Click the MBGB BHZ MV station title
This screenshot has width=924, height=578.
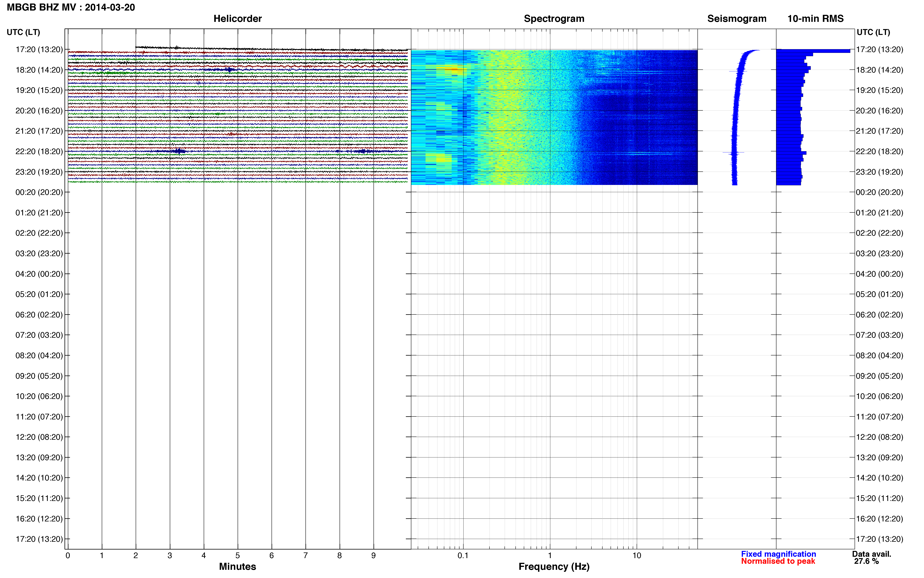tap(71, 7)
